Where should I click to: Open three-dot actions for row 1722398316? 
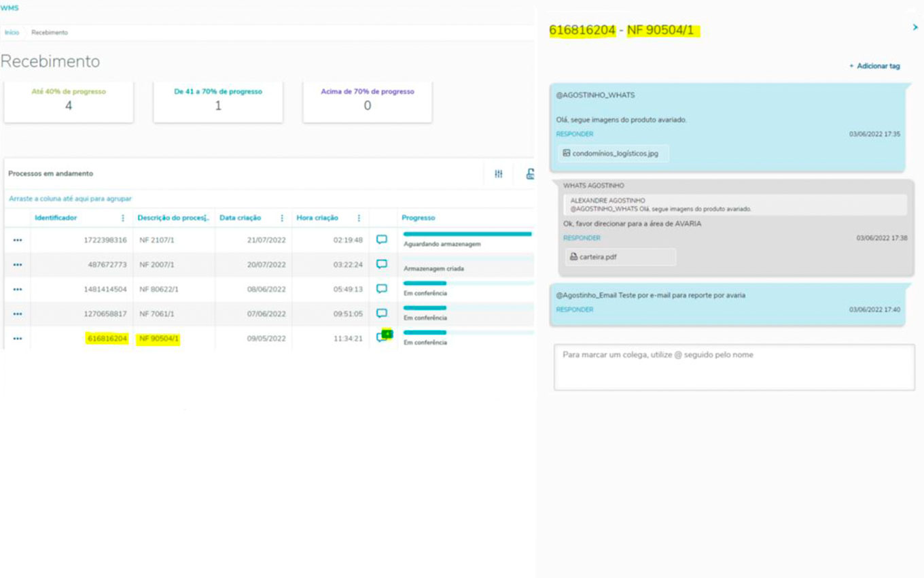(18, 240)
